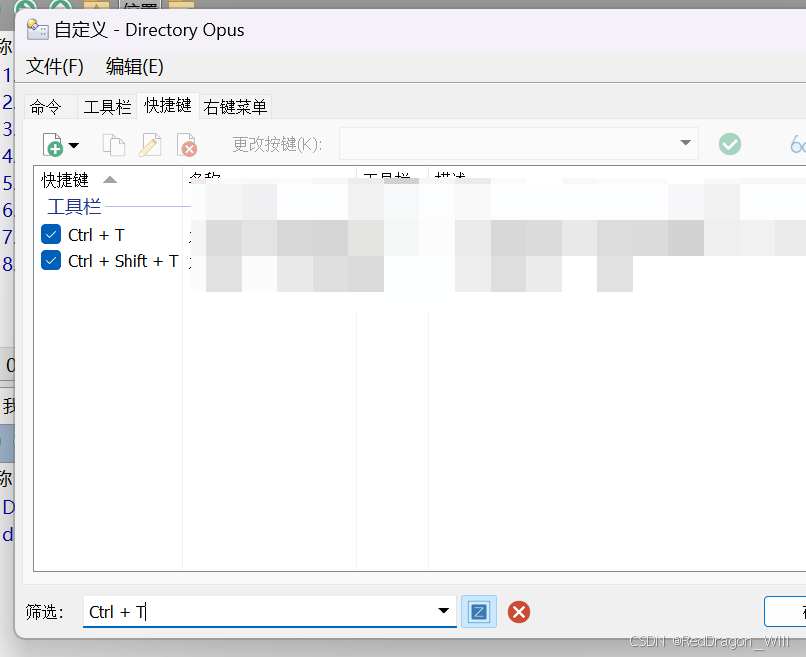Screen dimensions: 806x657
Task: Open the filter field dropdown arrow
Action: tap(444, 611)
